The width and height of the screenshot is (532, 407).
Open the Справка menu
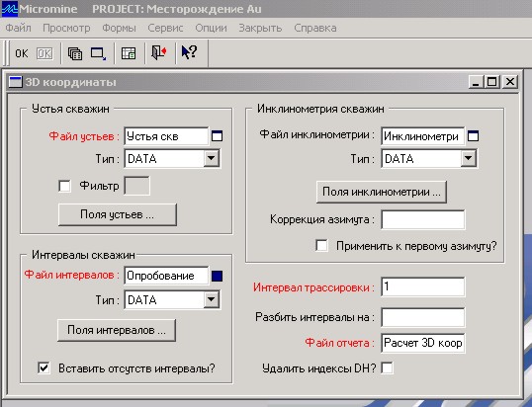(315, 28)
